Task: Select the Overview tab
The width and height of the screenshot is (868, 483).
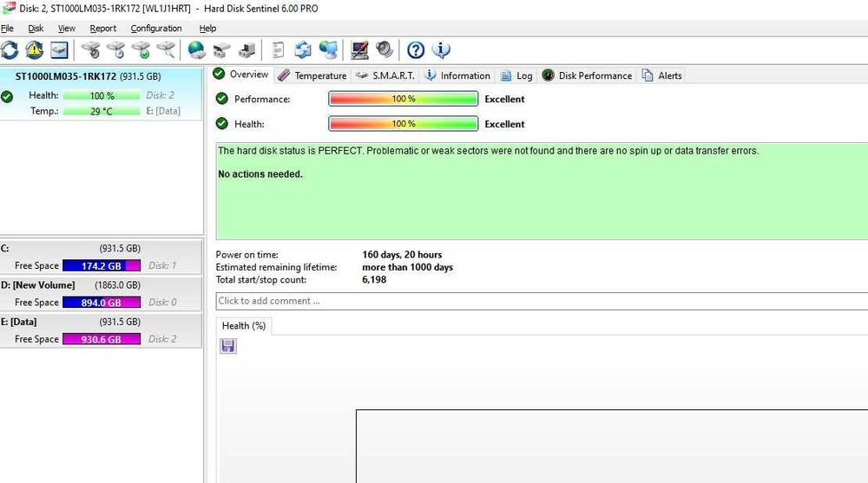Action: (x=241, y=74)
